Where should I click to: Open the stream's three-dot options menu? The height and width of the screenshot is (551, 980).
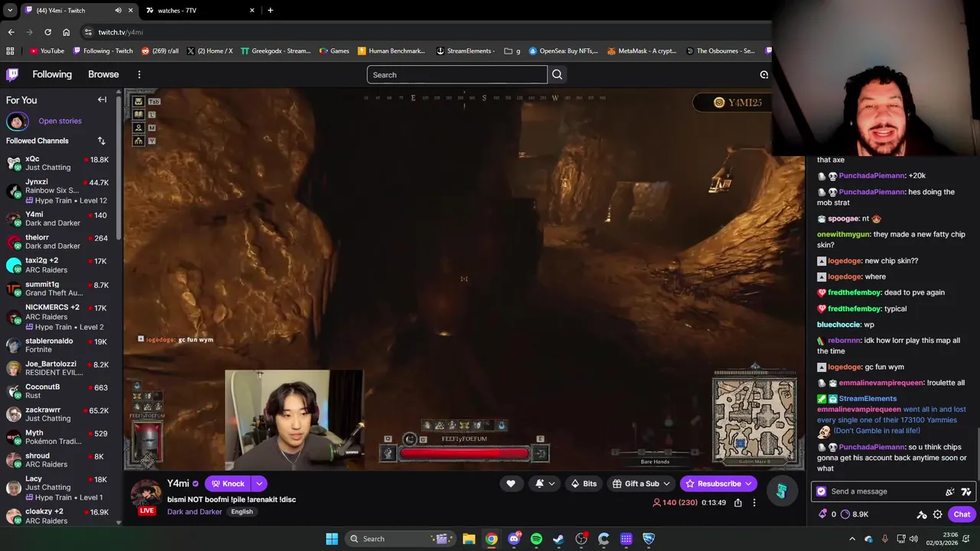(x=754, y=503)
